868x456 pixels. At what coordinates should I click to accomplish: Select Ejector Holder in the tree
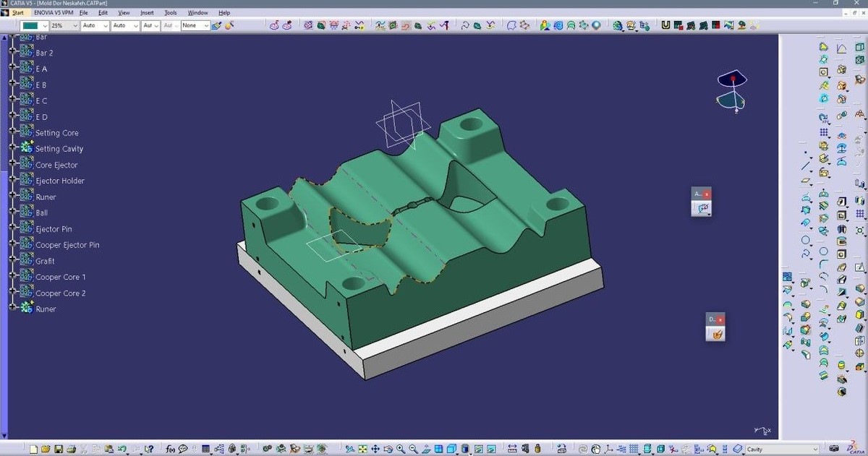(60, 181)
